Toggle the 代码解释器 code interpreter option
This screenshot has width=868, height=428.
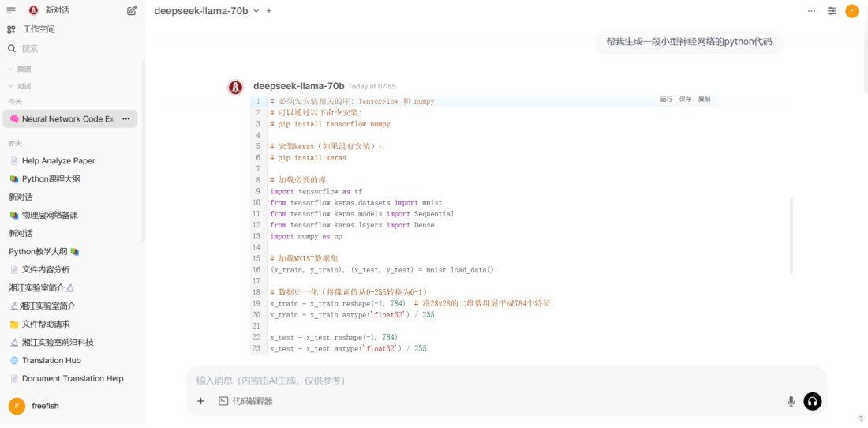[245, 401]
